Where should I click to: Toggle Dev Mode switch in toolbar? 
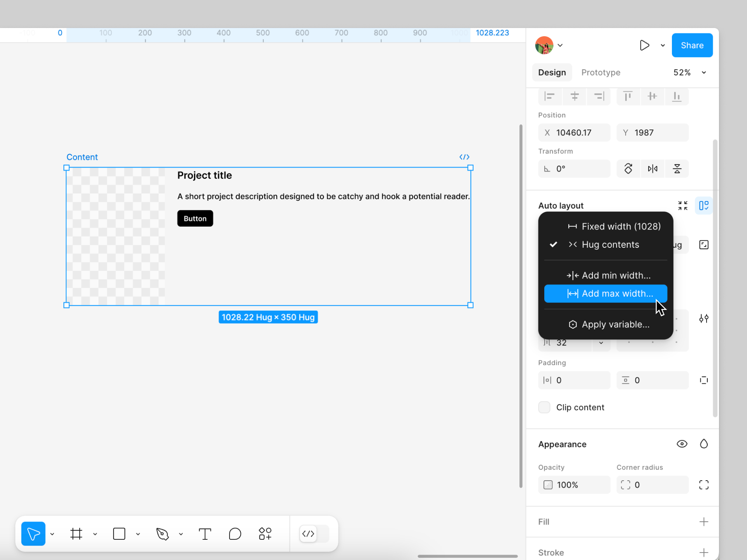point(314,534)
